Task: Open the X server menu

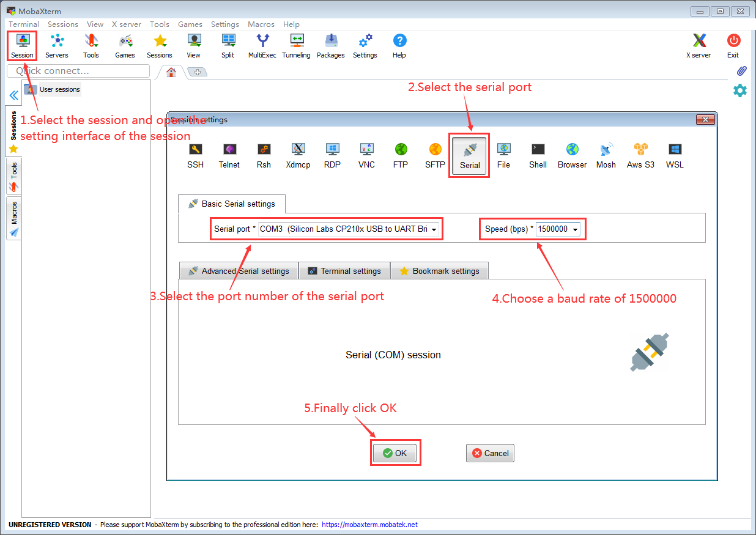Action: [x=127, y=24]
